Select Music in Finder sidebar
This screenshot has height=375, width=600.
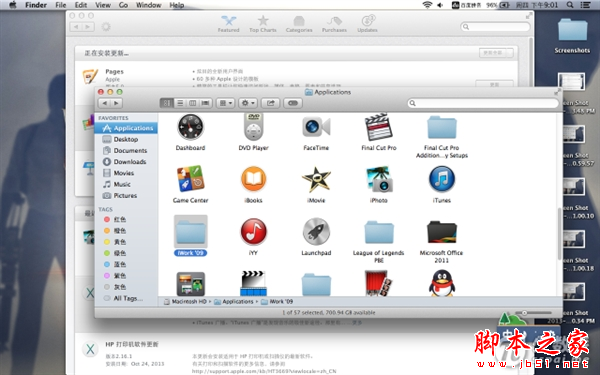[126, 184]
